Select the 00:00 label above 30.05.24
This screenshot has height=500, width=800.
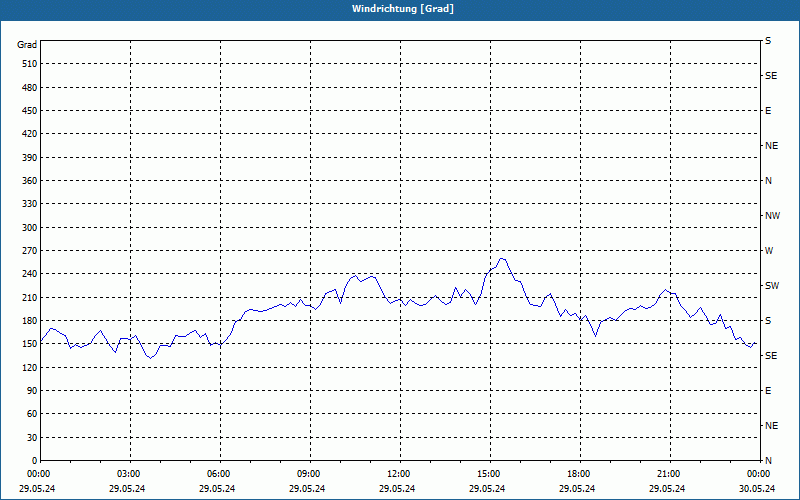pos(759,473)
